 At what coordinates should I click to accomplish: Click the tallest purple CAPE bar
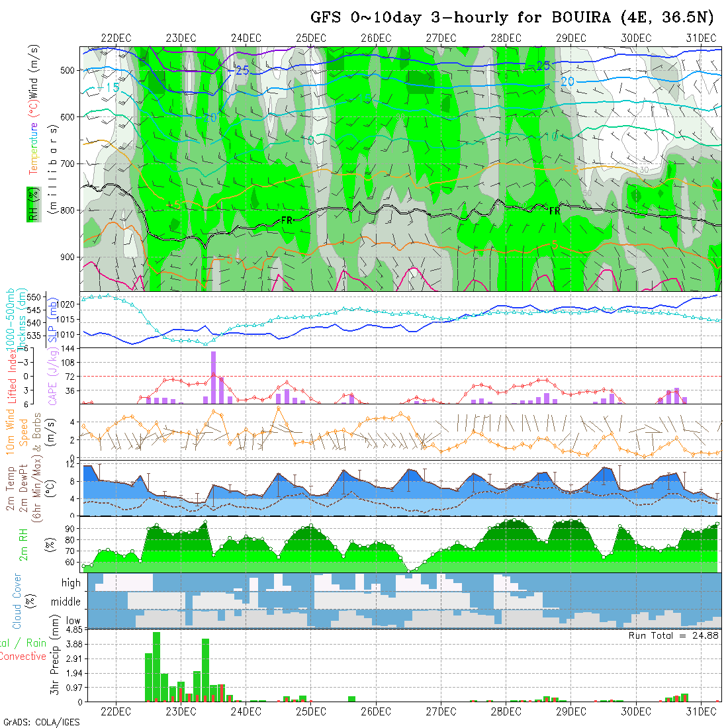(x=214, y=377)
